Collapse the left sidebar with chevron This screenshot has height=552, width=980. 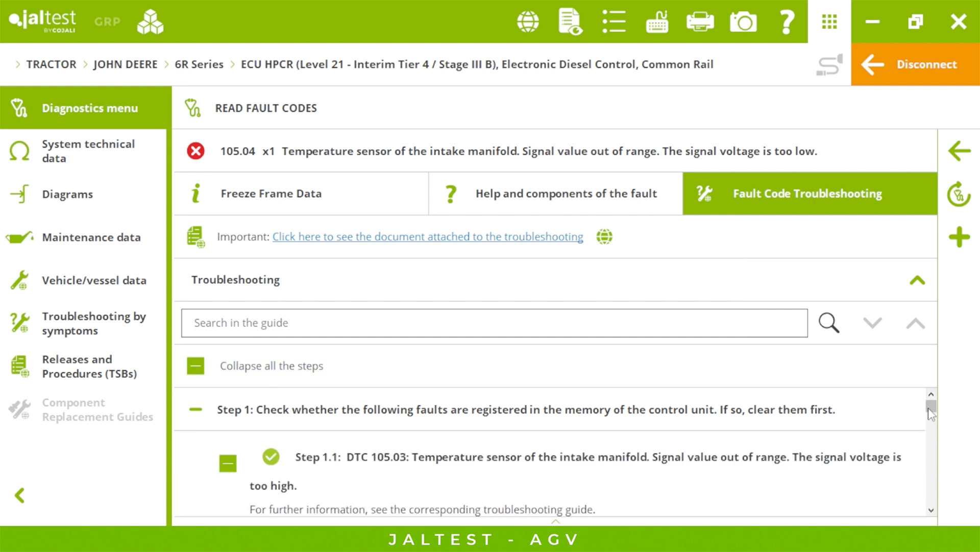tap(20, 495)
